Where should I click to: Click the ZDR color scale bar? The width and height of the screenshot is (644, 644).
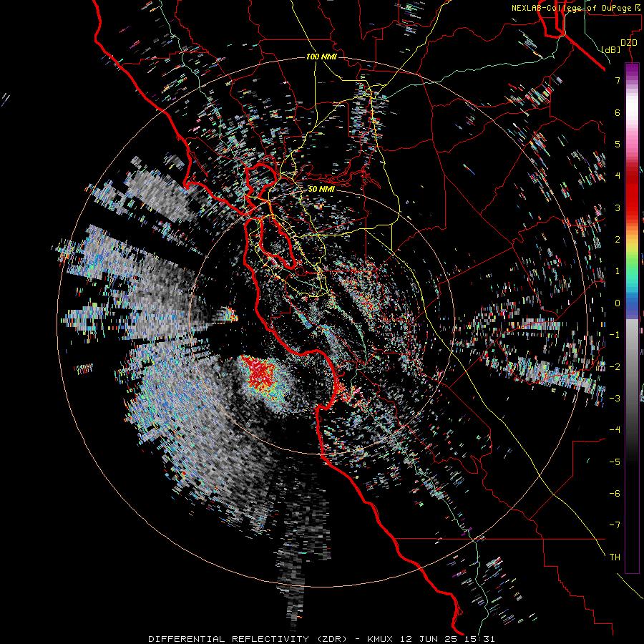632,318
